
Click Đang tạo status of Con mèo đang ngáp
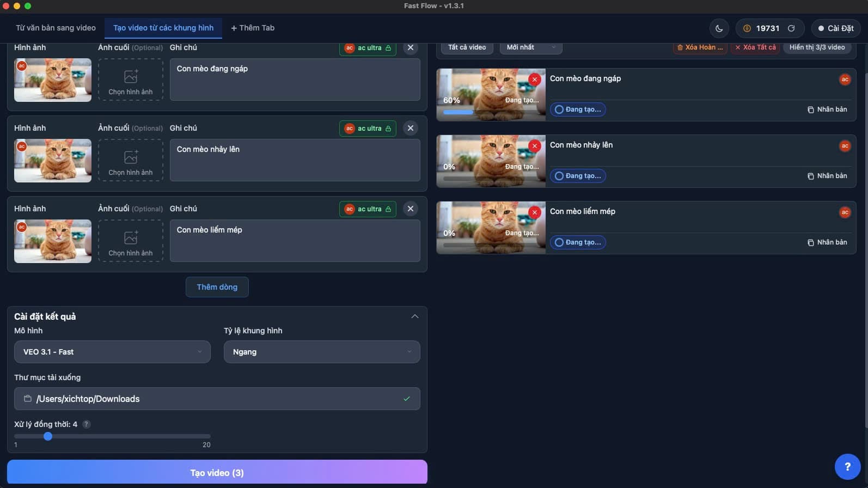click(x=578, y=109)
